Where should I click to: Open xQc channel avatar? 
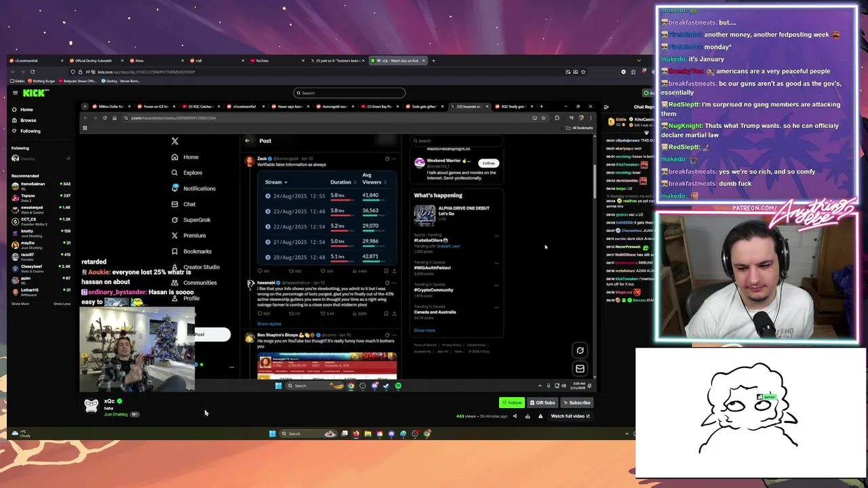tap(92, 405)
